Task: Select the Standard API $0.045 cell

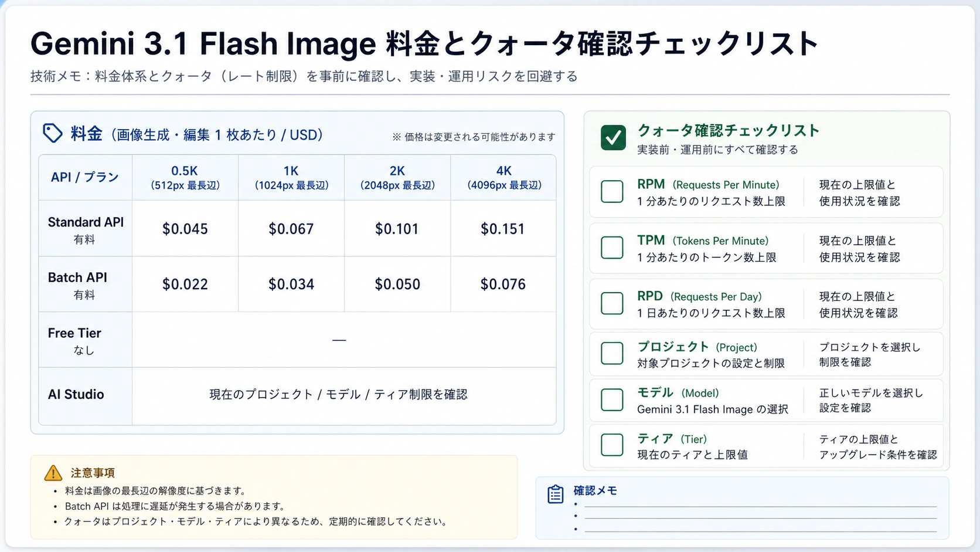Action: pyautogui.click(x=185, y=229)
